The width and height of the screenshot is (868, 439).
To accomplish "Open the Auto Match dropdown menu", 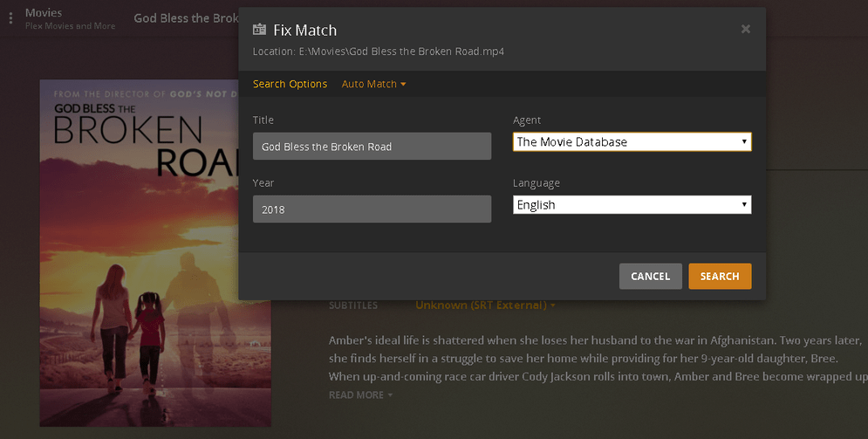I will [x=374, y=84].
